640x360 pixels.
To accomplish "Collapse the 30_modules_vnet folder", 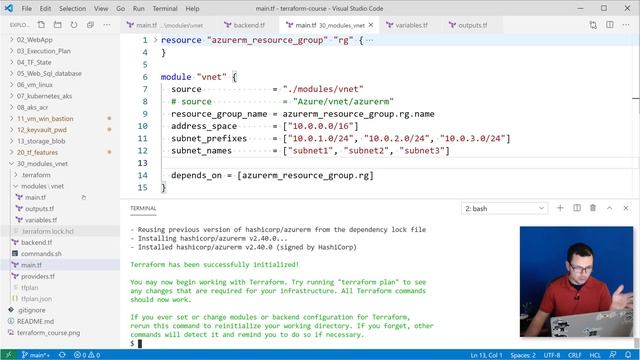I will pyautogui.click(x=42, y=164).
